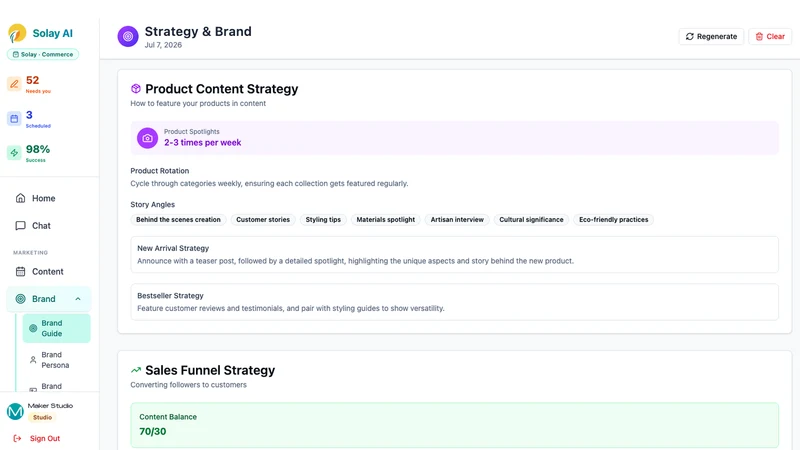Go to Home in the sidebar
Screen dimensions: 800x450
pos(49,198)
